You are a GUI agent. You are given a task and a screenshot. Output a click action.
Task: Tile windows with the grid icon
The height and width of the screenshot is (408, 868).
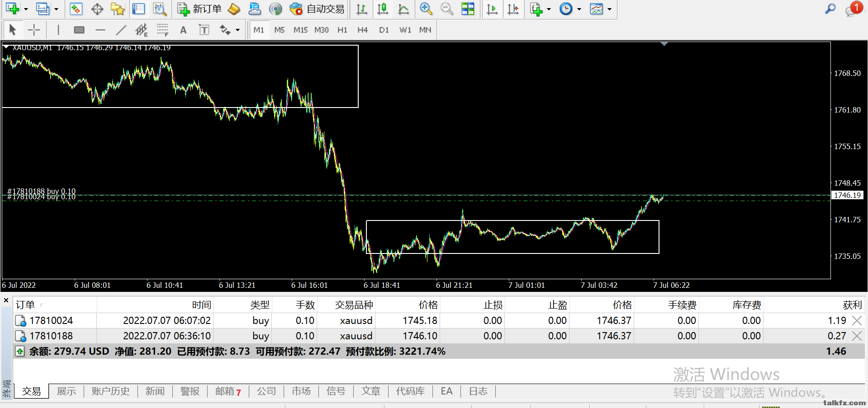[468, 9]
